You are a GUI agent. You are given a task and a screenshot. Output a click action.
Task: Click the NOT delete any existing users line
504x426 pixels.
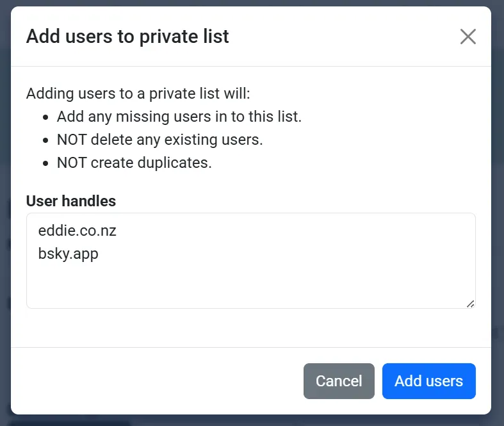coord(159,140)
